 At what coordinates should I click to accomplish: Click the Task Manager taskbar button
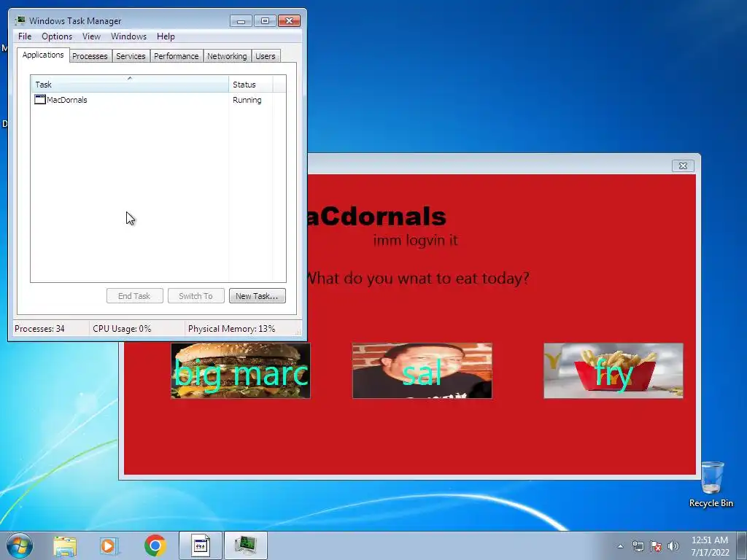246,545
